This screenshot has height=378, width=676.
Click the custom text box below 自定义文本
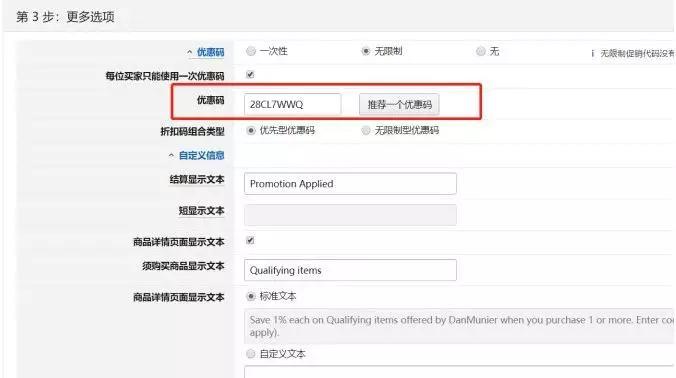[x=459, y=372]
